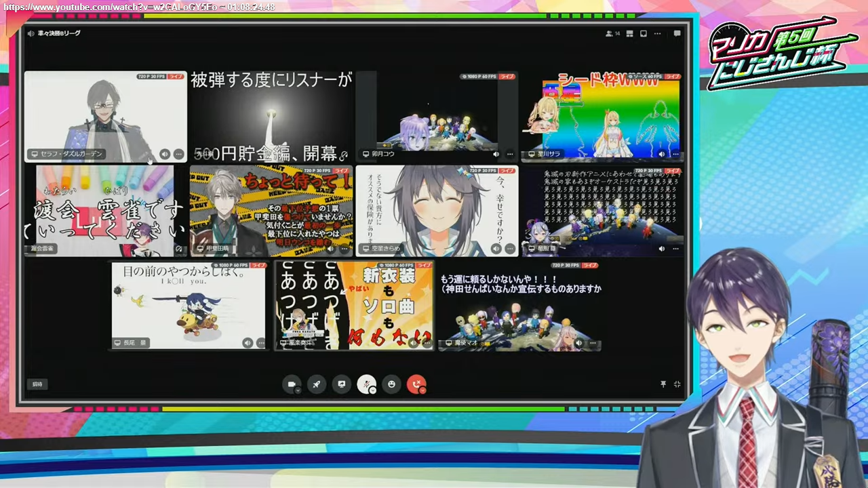Open more options on the 星川サラ stream

675,154
